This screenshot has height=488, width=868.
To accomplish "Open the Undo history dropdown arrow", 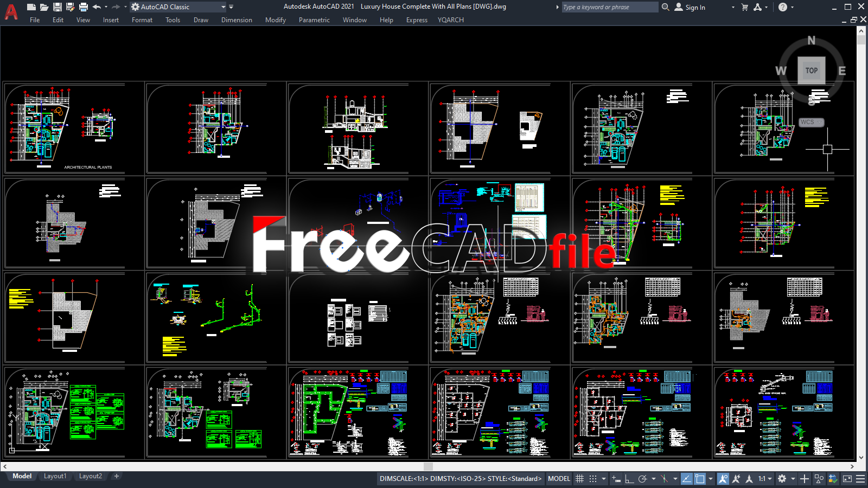I will pos(106,7).
